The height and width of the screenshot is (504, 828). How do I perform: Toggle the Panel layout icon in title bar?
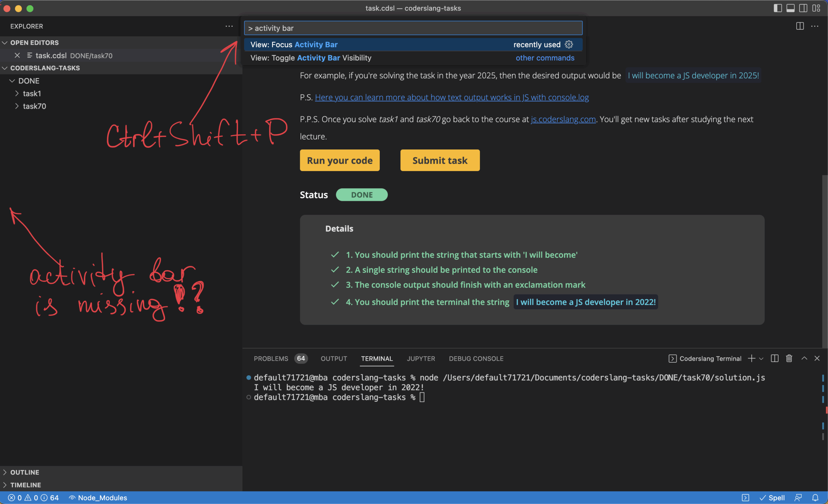(x=790, y=8)
